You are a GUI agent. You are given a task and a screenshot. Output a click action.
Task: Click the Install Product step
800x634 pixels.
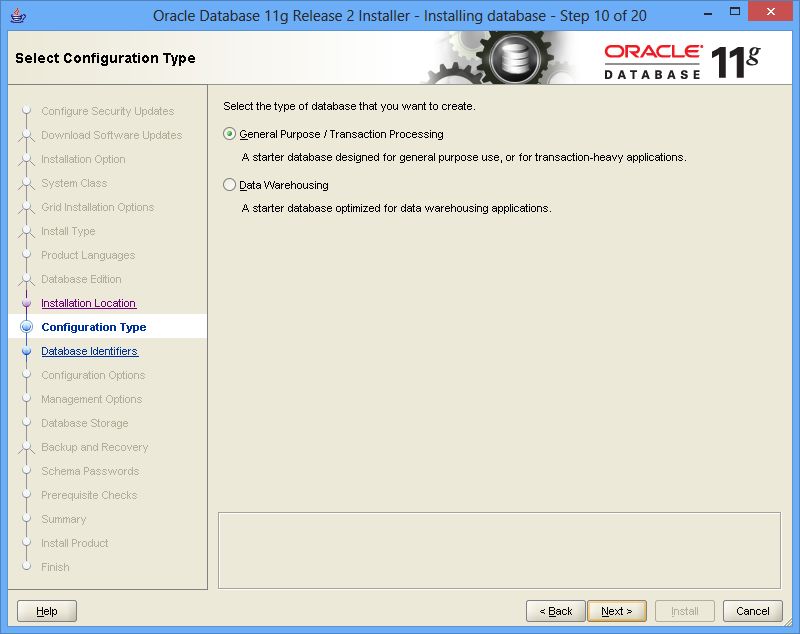[x=75, y=543]
